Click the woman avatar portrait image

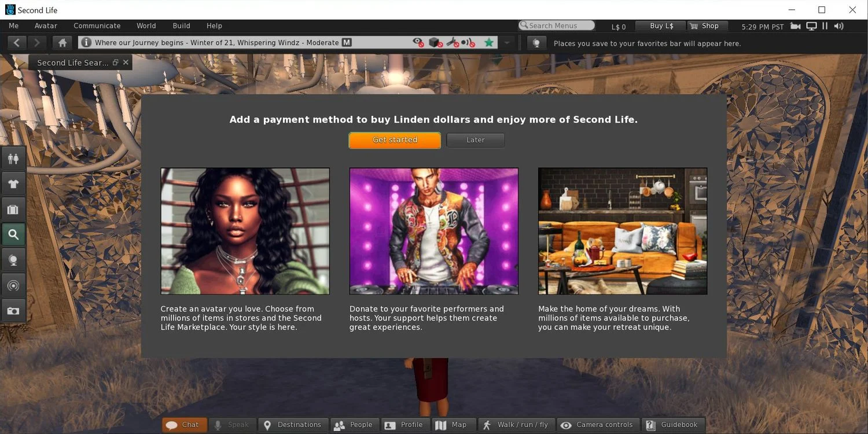point(245,231)
